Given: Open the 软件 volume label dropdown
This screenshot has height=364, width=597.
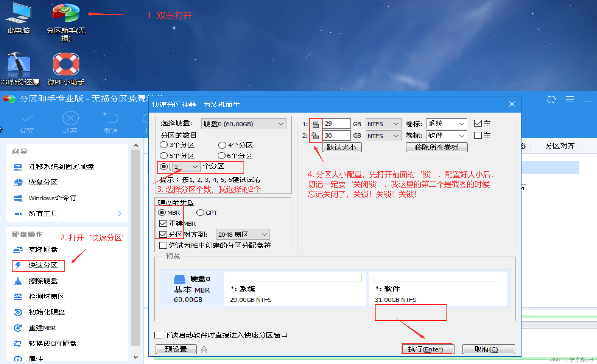Looking at the screenshot, I should pyautogui.click(x=446, y=136).
